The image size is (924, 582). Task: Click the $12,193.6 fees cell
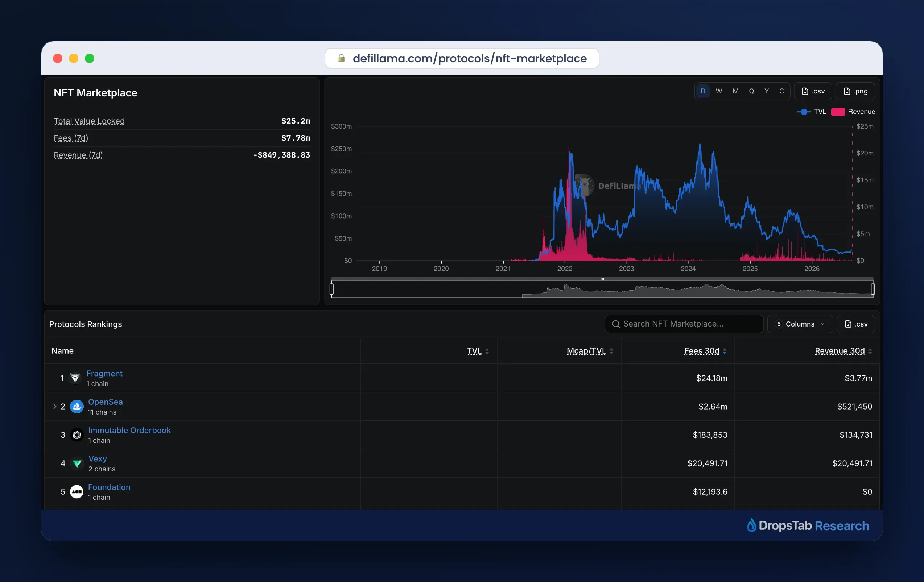pyautogui.click(x=710, y=491)
